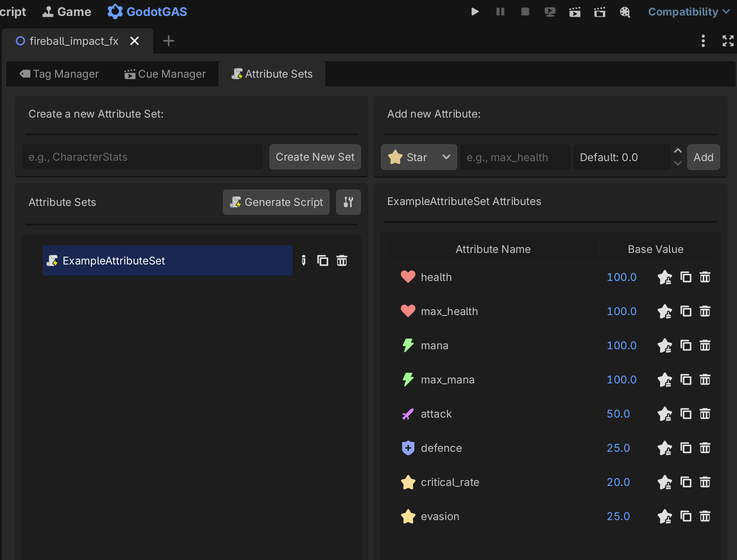Click the Default value field
Image resolution: width=737 pixels, height=560 pixels.
(x=622, y=158)
